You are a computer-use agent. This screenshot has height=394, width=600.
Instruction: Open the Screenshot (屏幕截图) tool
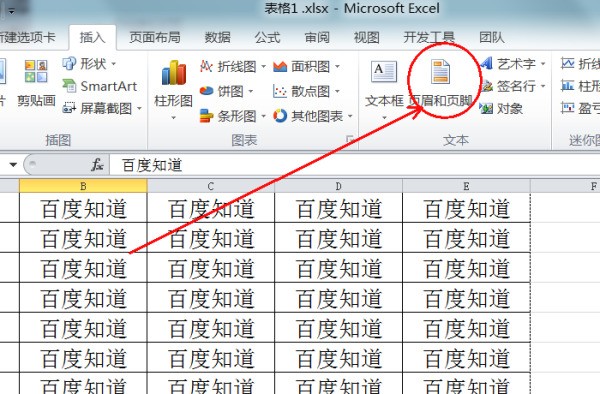pyautogui.click(x=102, y=109)
